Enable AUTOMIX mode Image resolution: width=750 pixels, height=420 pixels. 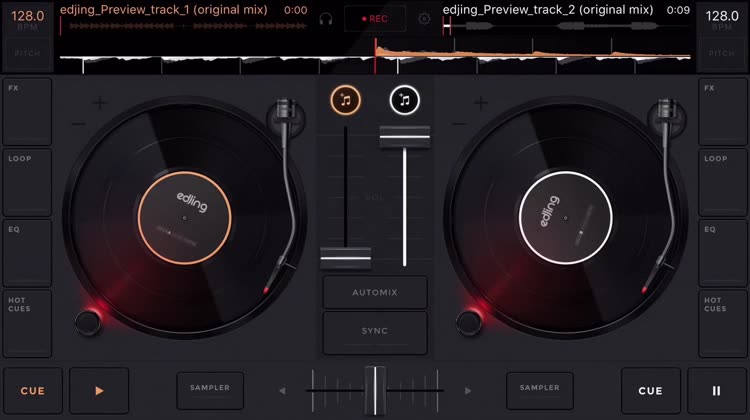click(375, 292)
